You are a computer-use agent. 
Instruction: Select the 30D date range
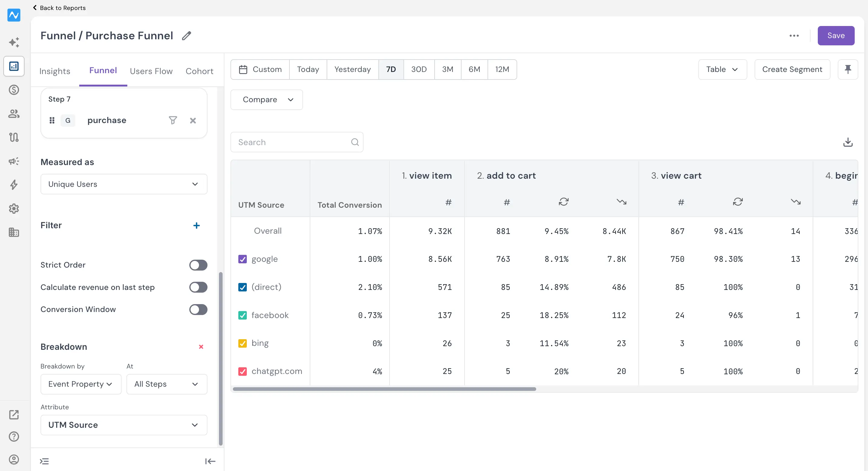419,70
